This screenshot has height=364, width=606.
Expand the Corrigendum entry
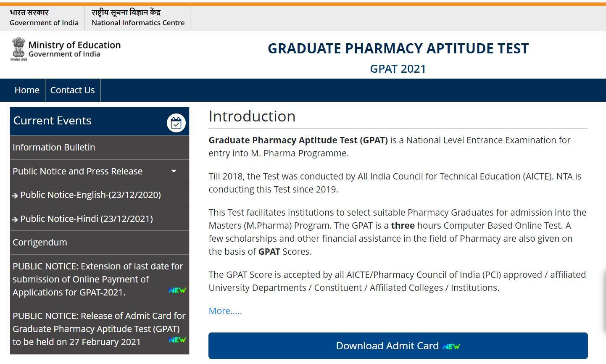tap(40, 242)
